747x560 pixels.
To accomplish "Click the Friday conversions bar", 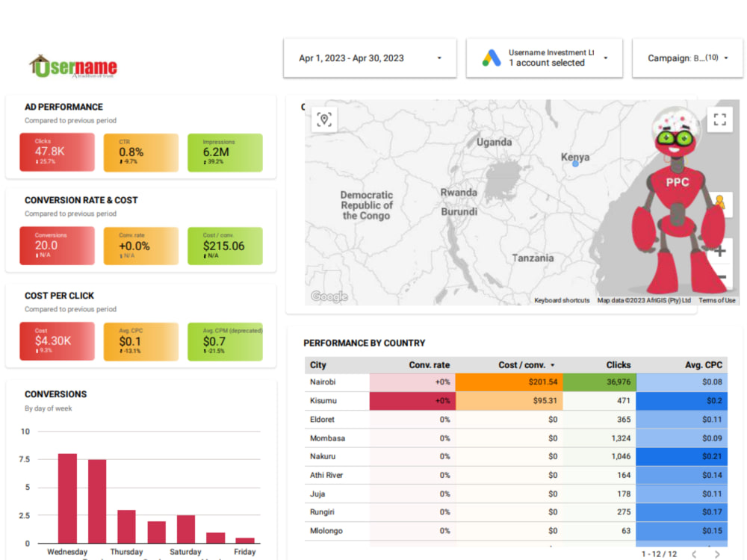I will [x=245, y=541].
